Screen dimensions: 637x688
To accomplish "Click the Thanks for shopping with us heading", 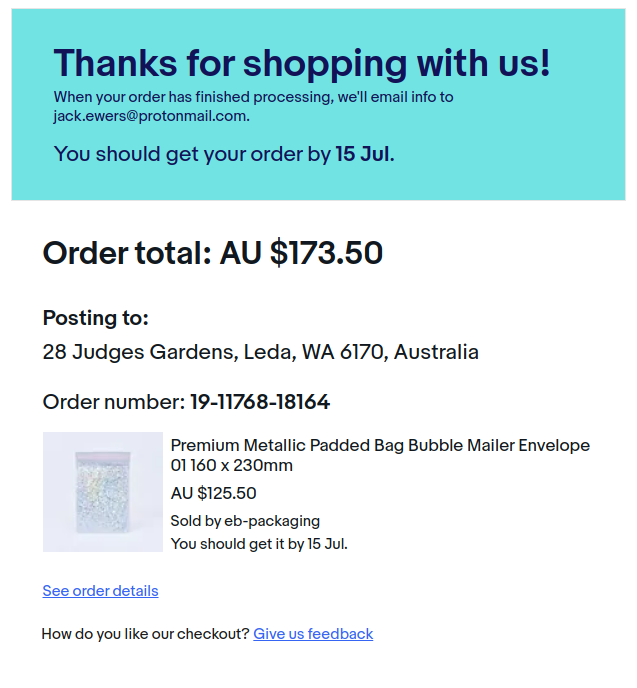I will 301,64.
